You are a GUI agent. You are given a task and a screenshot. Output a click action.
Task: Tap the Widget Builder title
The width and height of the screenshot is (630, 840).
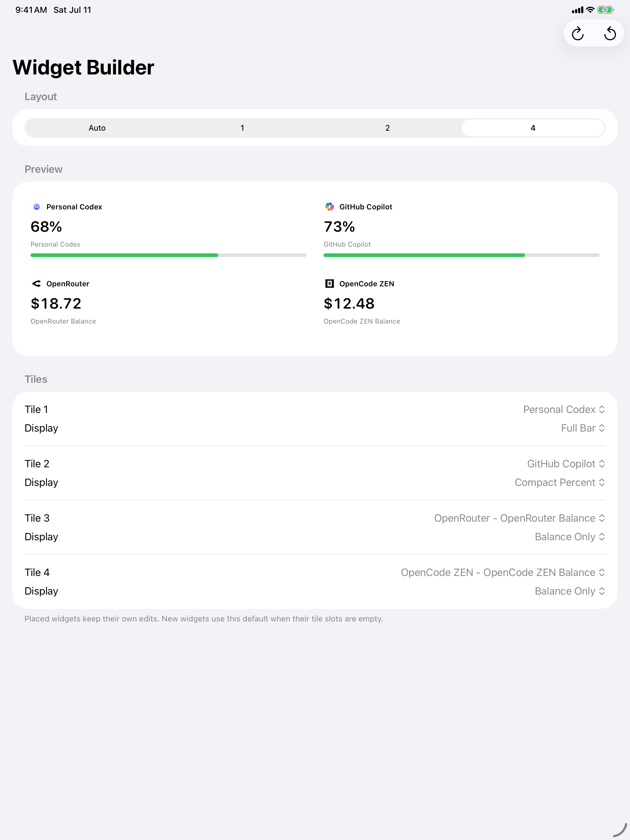click(83, 67)
